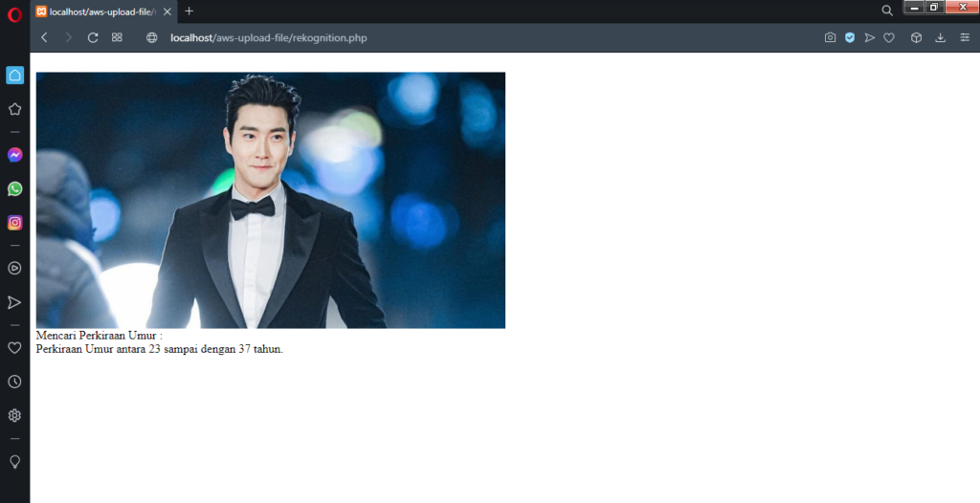The height and width of the screenshot is (503, 980).
Task: Reload the rekognition.php page
Action: coord(93,37)
